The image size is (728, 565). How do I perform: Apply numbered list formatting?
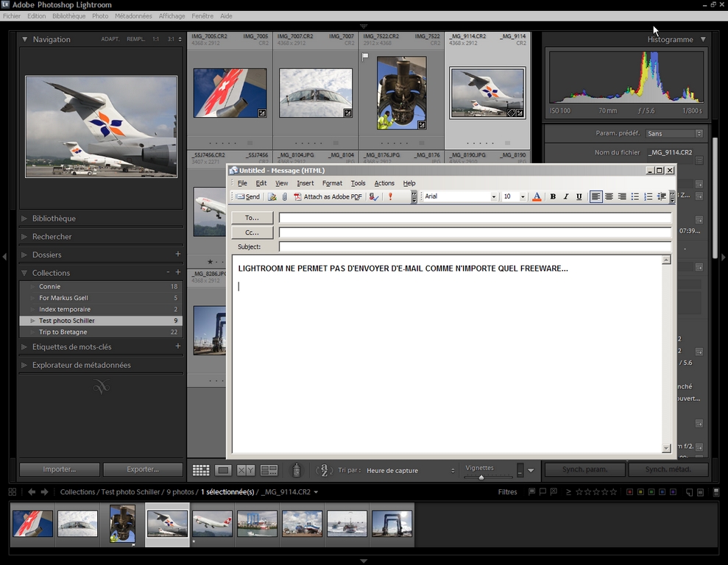coord(649,196)
